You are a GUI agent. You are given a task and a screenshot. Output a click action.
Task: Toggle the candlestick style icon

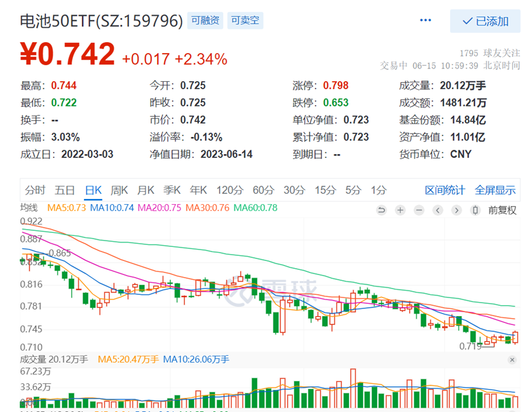tap(475, 210)
